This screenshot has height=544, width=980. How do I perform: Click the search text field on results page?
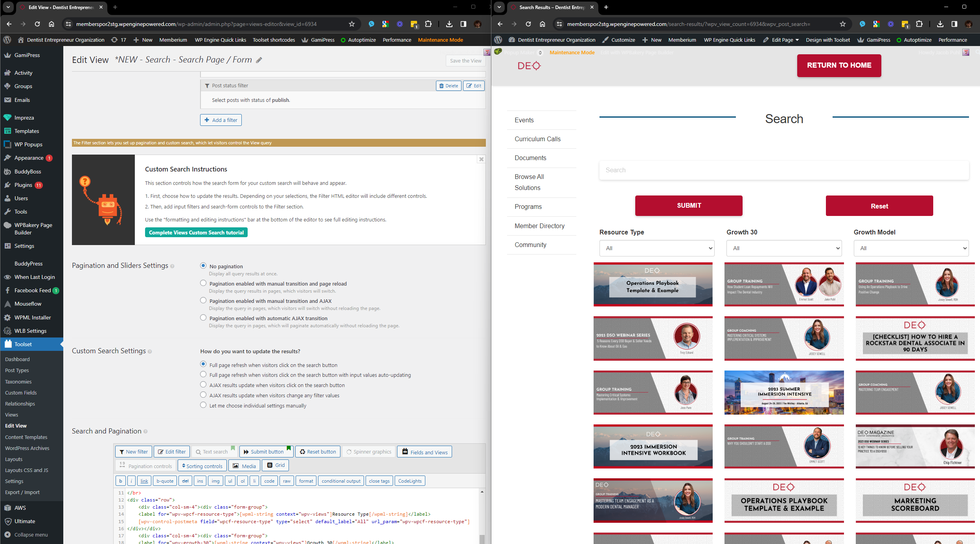click(784, 170)
